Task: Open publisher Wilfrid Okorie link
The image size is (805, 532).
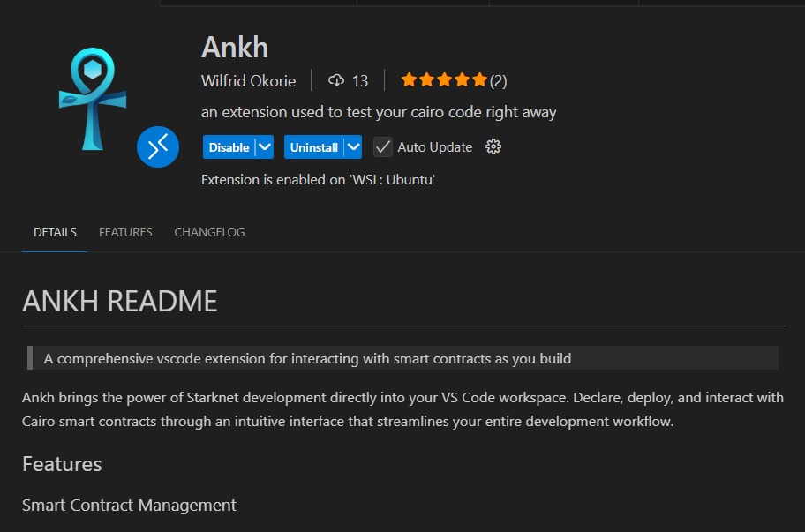Action: 249,81
